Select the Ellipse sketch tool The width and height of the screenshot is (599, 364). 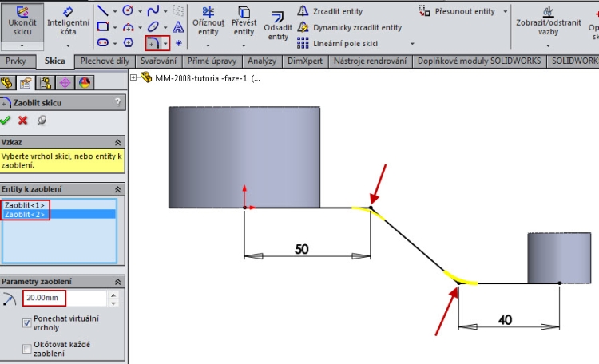pos(153,26)
